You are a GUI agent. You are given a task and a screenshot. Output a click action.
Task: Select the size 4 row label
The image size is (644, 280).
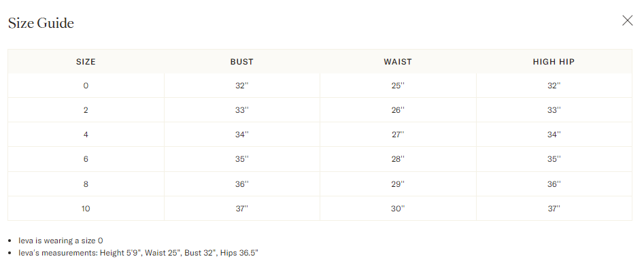pyautogui.click(x=86, y=135)
